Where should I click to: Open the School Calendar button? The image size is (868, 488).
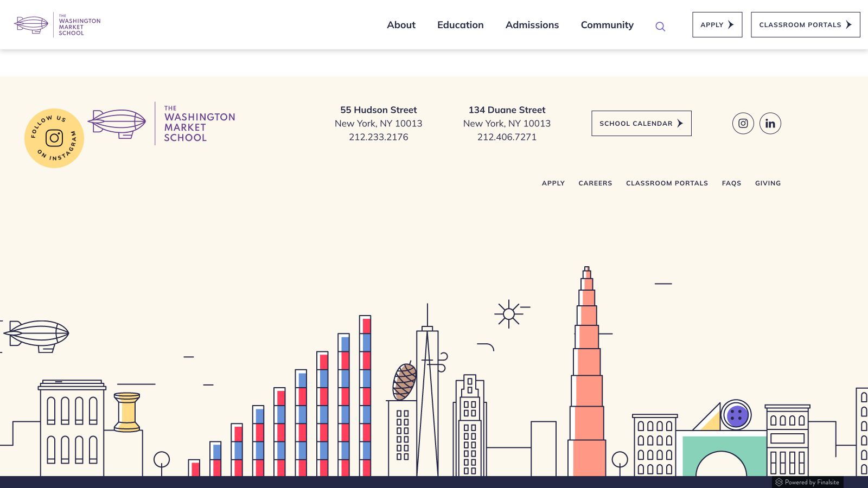641,123
